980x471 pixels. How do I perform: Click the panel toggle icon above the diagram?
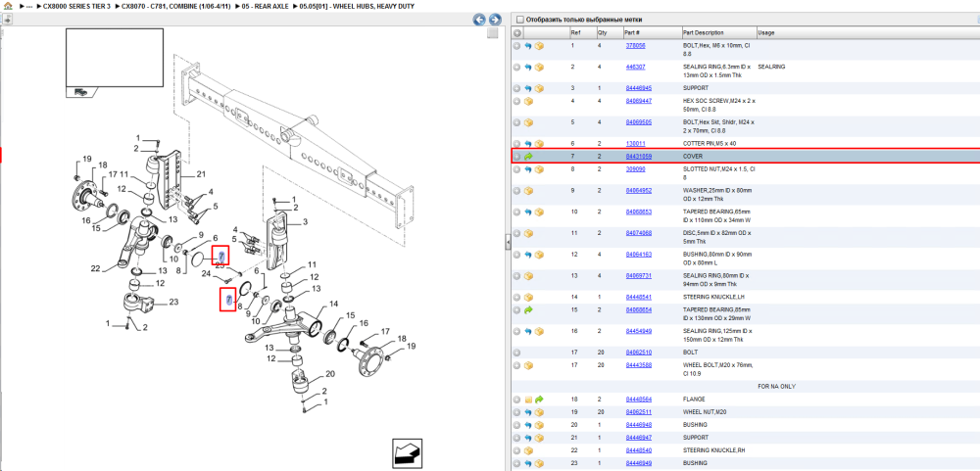(6, 20)
